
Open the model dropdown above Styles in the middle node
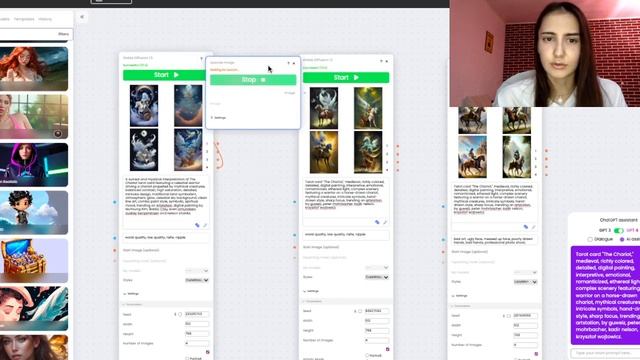pyautogui.click(x=377, y=268)
